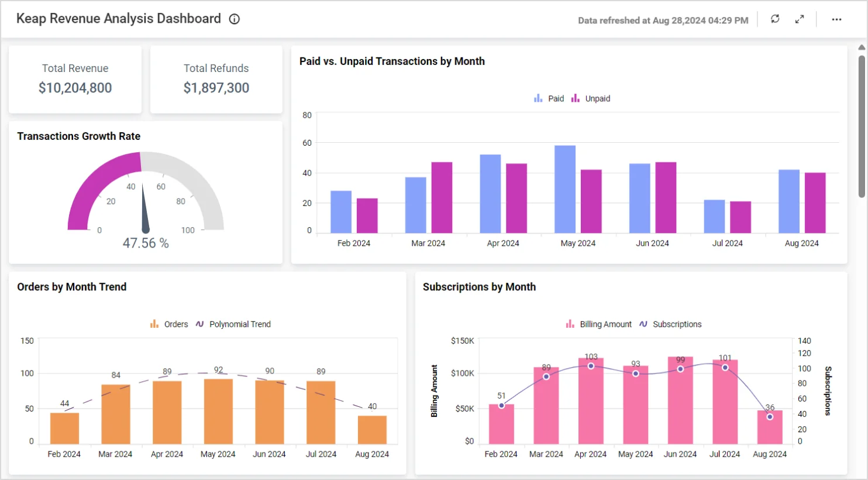
Task: Select Mar 2024 Unpaid bar
Action: coord(442,197)
